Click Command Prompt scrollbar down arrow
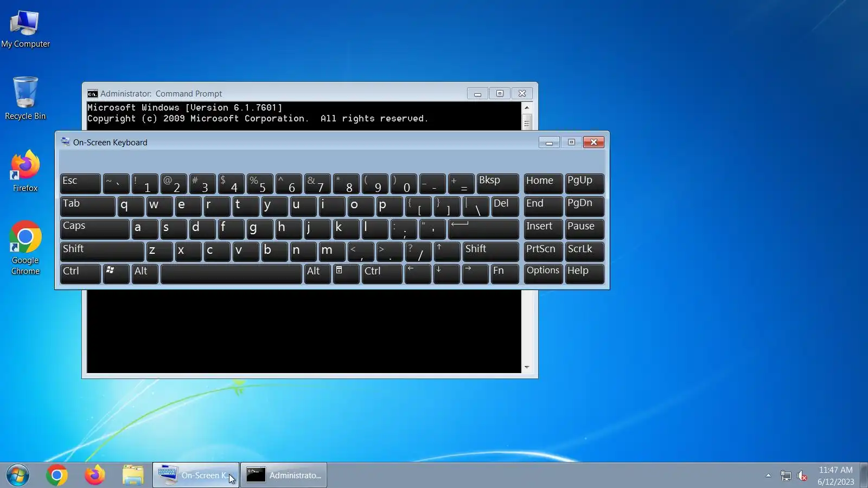 [x=527, y=368]
